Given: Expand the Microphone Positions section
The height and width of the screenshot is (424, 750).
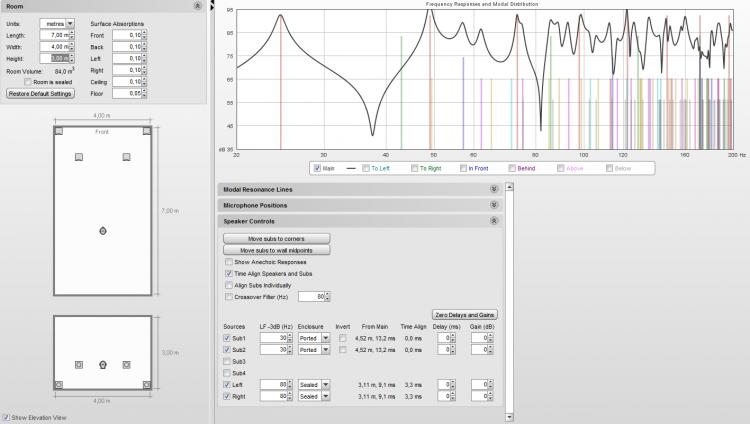Looking at the screenshot, I should 493,205.
